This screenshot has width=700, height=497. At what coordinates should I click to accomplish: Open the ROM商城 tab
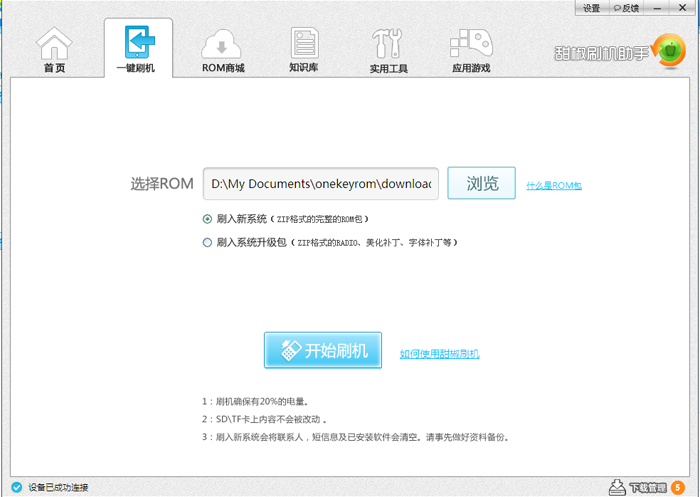point(222,50)
